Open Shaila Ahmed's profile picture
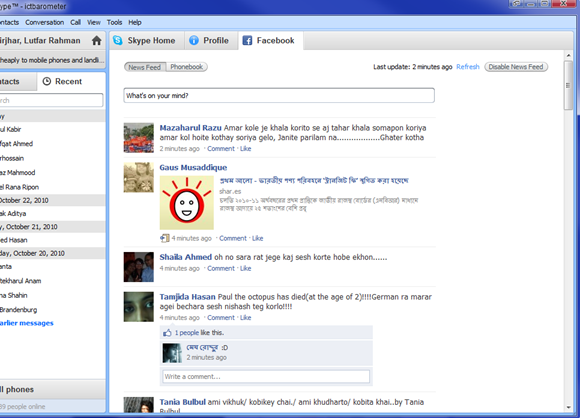580x418 pixels. pyautogui.click(x=138, y=267)
